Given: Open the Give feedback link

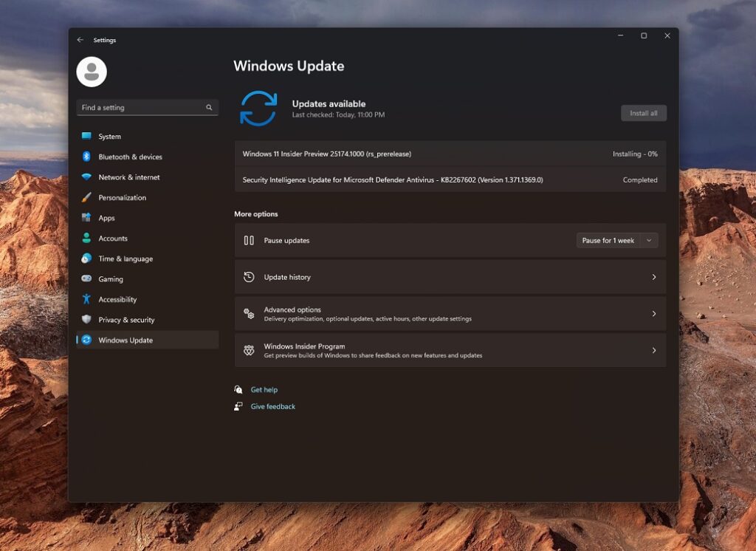Looking at the screenshot, I should tap(272, 406).
